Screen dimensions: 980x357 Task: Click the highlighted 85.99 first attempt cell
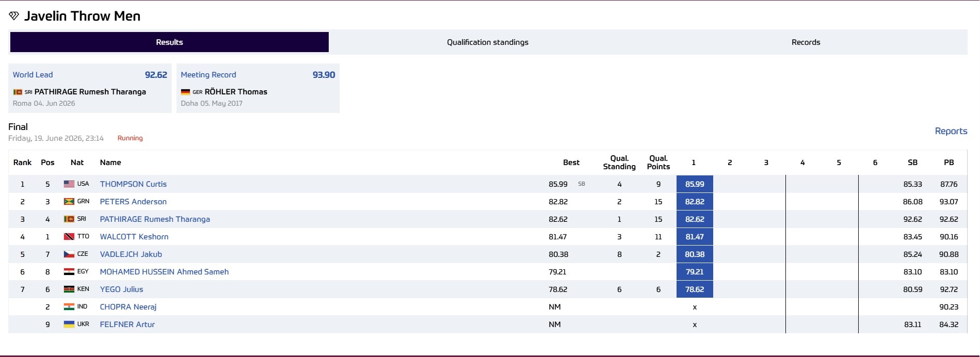click(695, 184)
